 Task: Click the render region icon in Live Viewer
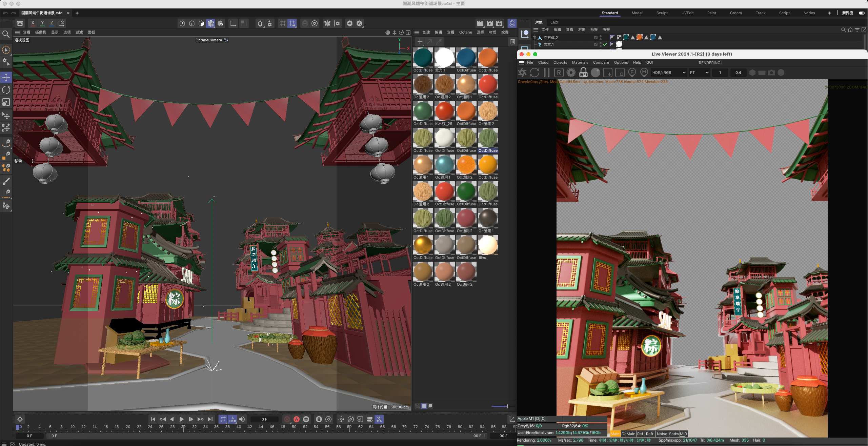click(x=608, y=73)
